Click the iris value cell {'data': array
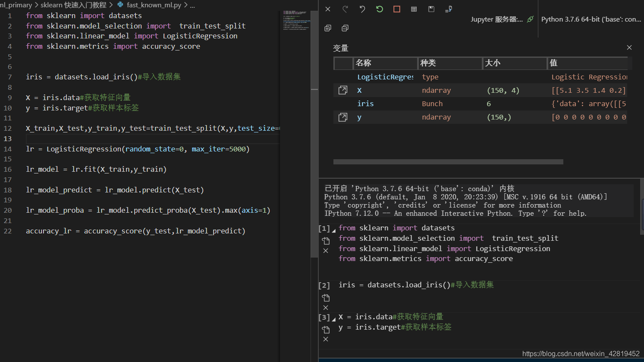This screenshot has height=362, width=644. click(589, 104)
